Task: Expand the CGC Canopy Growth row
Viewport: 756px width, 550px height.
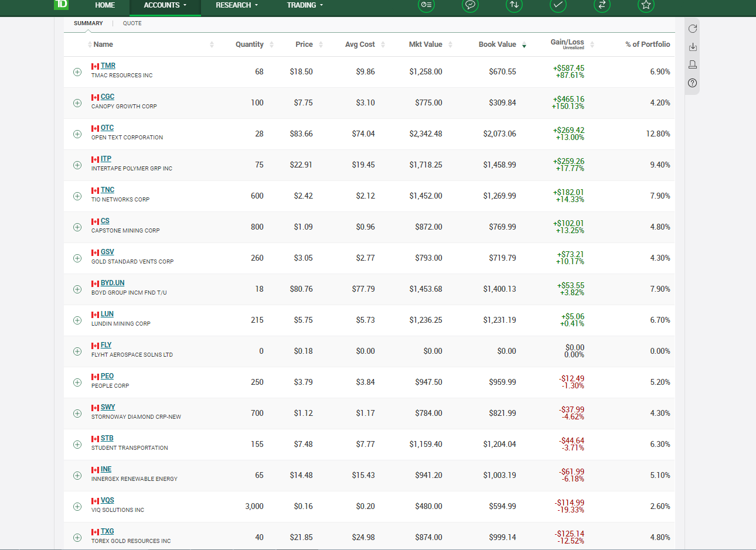Action: (77, 103)
